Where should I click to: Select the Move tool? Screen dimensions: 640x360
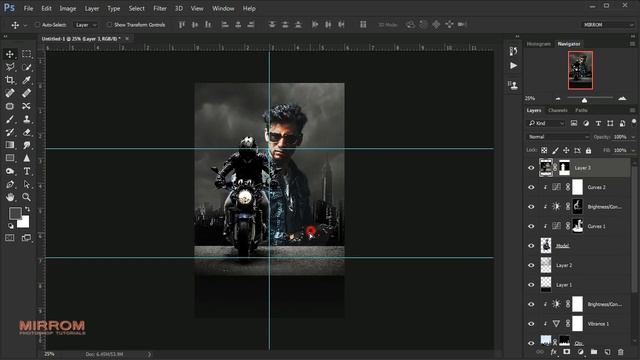[10, 54]
